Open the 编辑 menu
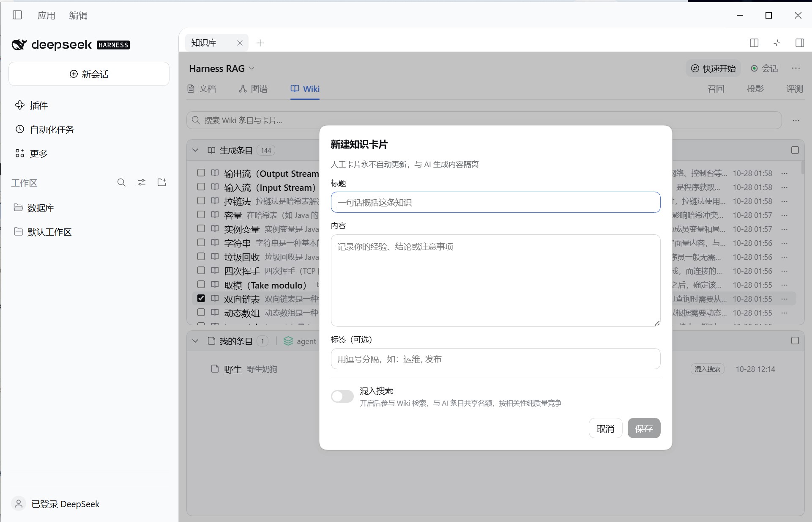This screenshot has height=522, width=812. [78, 16]
